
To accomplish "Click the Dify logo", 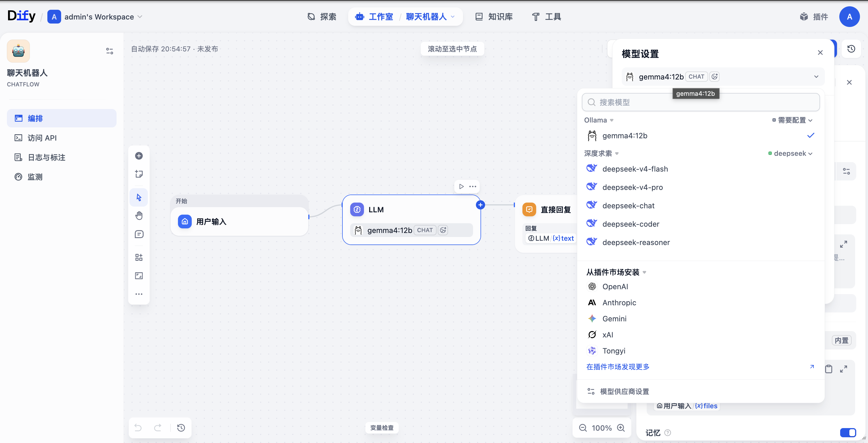I will click(x=21, y=16).
